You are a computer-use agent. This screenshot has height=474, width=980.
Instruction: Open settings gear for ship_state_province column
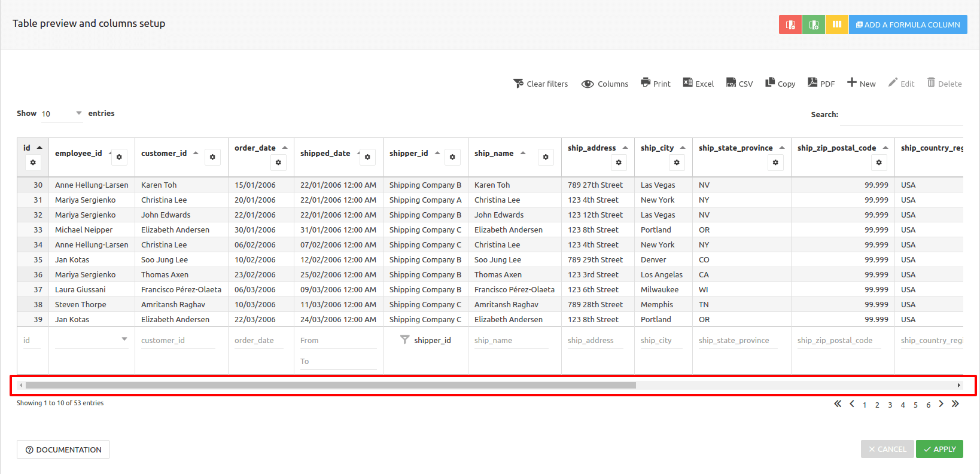(x=775, y=163)
